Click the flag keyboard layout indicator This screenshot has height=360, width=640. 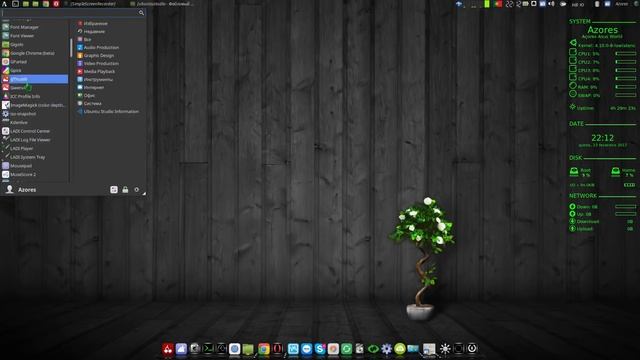click(x=498, y=4)
